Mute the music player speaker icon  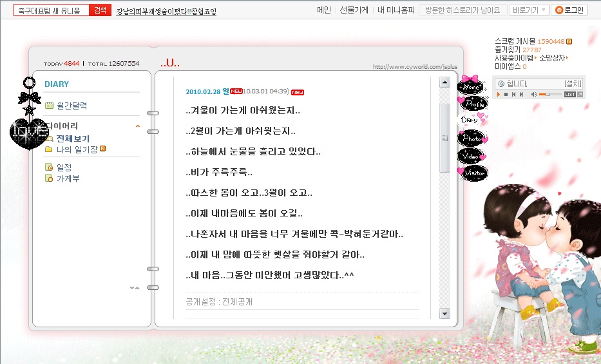pyautogui.click(x=534, y=94)
